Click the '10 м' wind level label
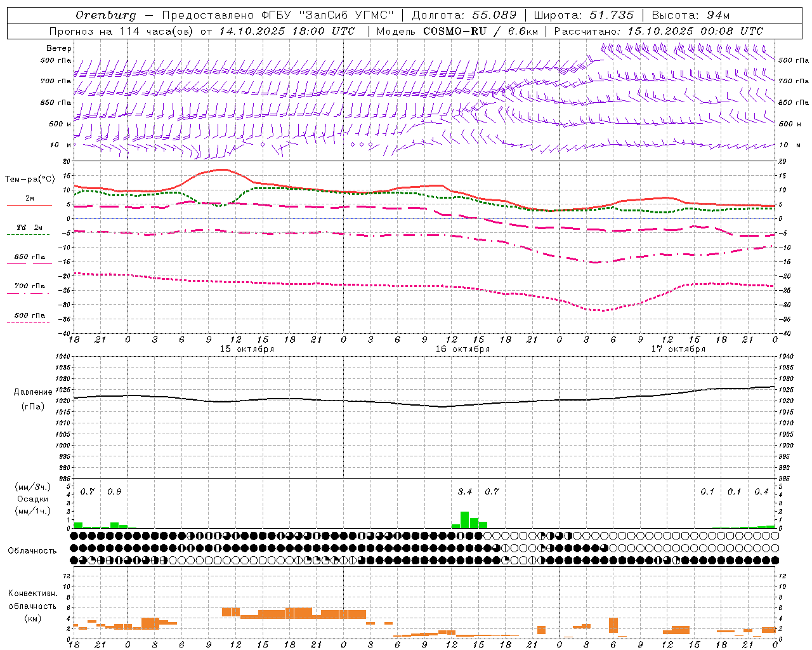Screen dimensions: 812x650 click(x=61, y=145)
